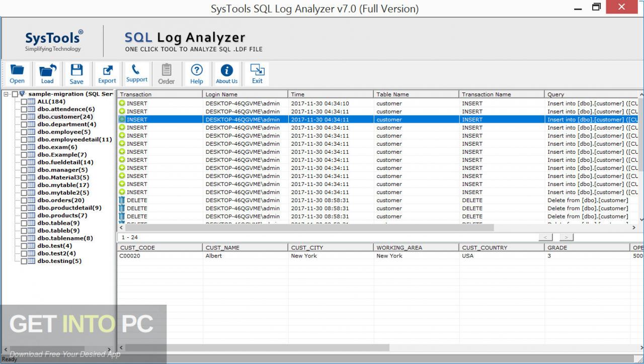The image size is (644, 364).
Task: Sort by the Time column header
Action: [331, 94]
